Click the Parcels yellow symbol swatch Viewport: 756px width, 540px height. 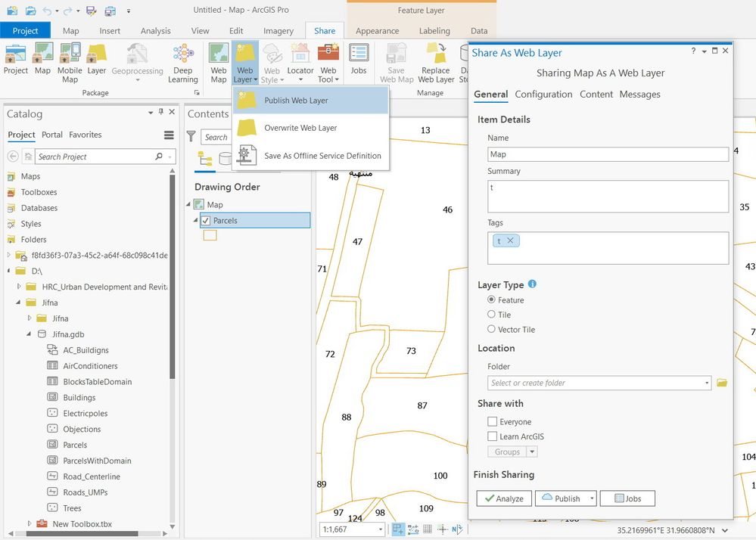(x=210, y=235)
